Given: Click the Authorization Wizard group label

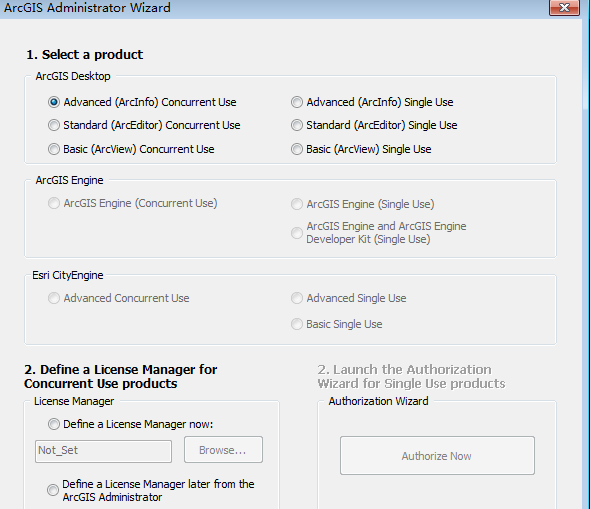Looking at the screenshot, I should 379,401.
